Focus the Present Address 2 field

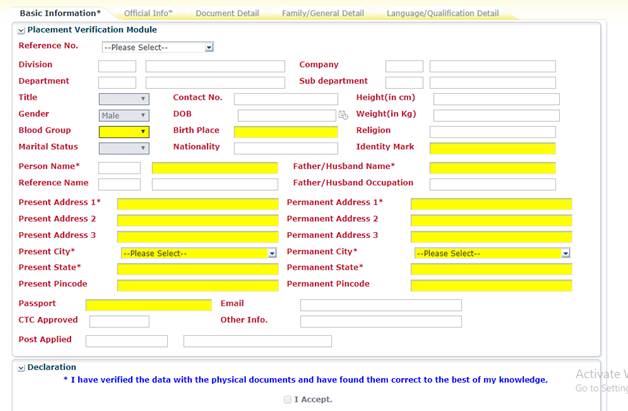[x=198, y=220]
